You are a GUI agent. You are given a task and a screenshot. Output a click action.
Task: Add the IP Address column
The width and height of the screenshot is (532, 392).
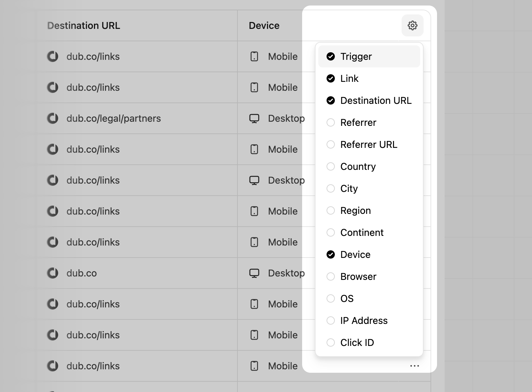[369, 320]
